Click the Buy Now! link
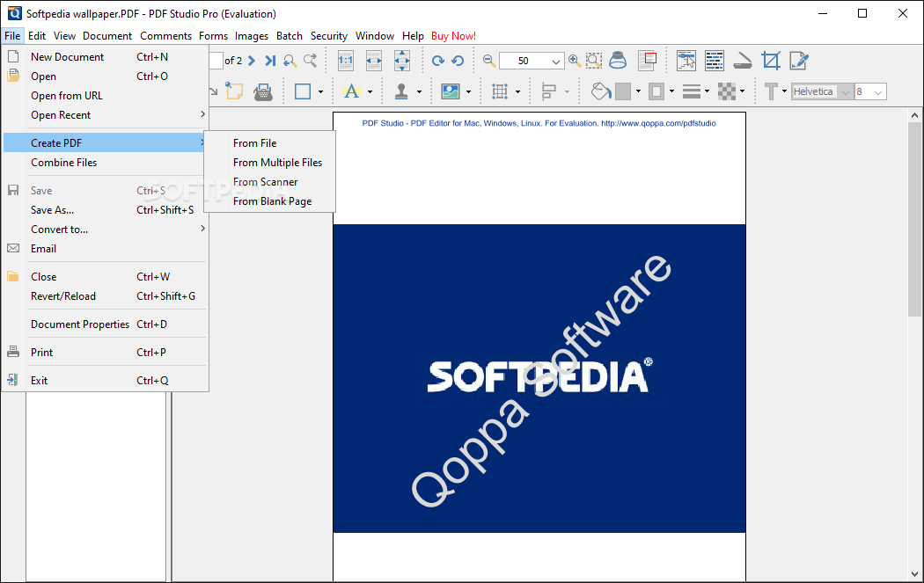 point(453,36)
